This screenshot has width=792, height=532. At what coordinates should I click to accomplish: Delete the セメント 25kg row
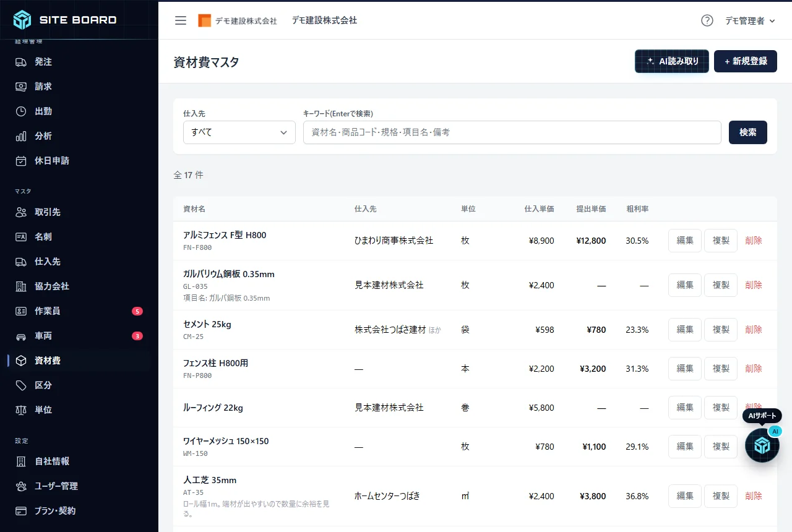point(754,330)
